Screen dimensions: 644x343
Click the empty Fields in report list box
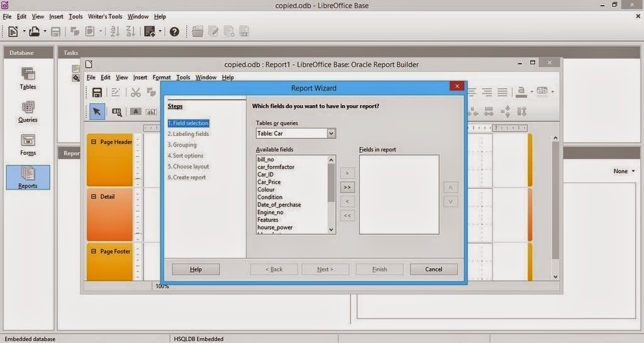coord(399,194)
